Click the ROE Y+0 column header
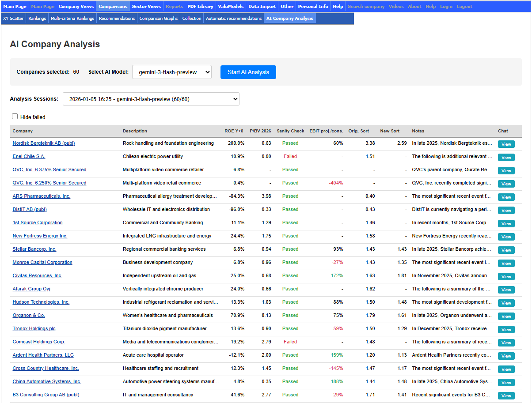The width and height of the screenshot is (532, 403). coord(234,131)
